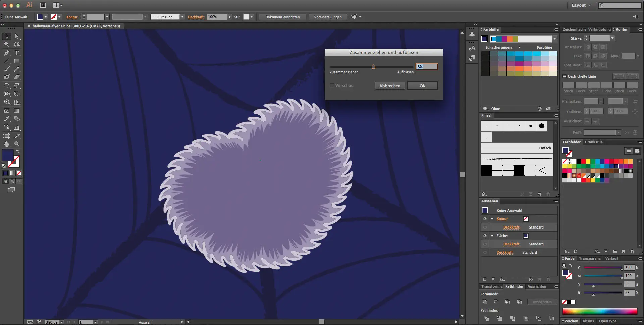Click the Zusammenziehen/Aufblasen slider handle
Viewport: 644px width, 325px height.
pos(373,67)
